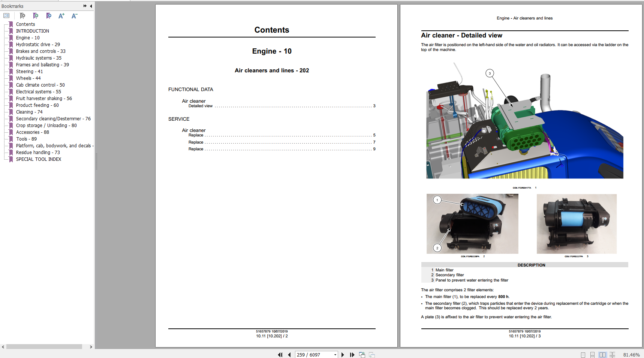Screen dimensions: 644x358
Task: Click the next view icon
Action: click(371, 355)
